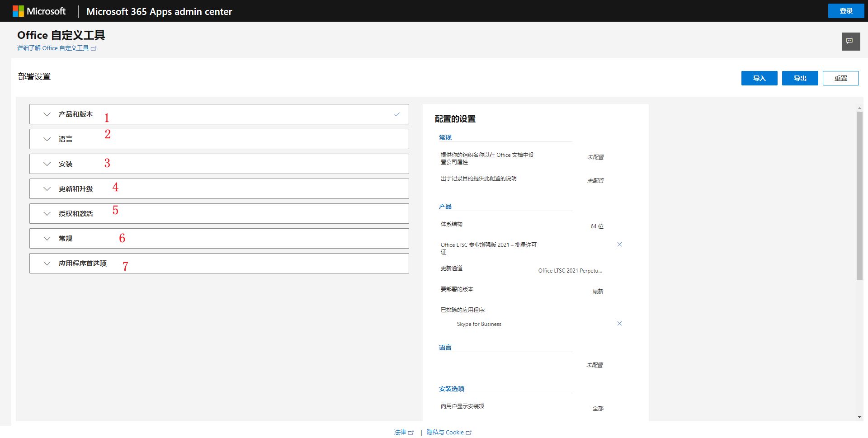Click the 64 位 value
This screenshot has height=438, width=868.
pos(597,226)
